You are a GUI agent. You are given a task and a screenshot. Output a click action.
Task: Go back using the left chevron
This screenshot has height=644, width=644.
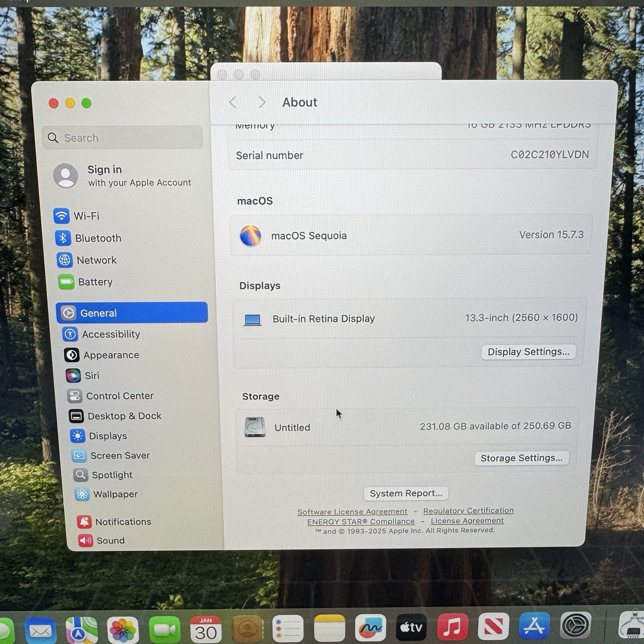point(233,102)
